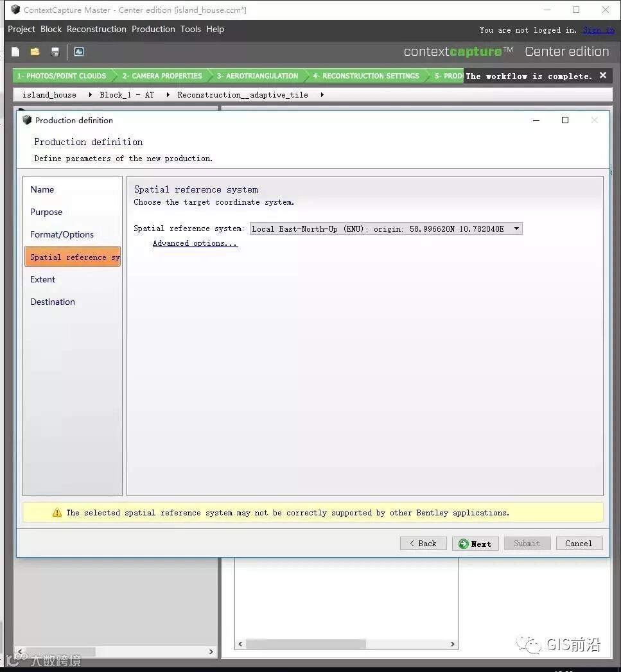Open Spatial reference system dropdown
The width and height of the screenshot is (621, 672).
386,229
